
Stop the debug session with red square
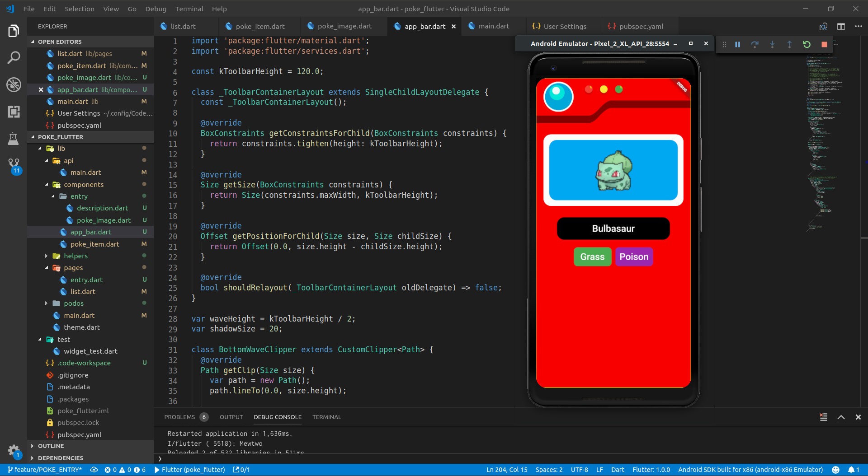[824, 44]
